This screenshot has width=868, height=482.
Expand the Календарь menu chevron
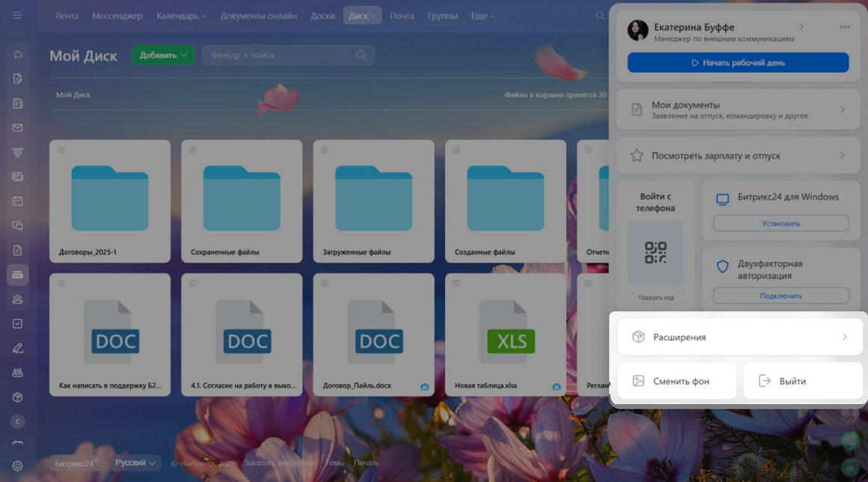tap(204, 16)
